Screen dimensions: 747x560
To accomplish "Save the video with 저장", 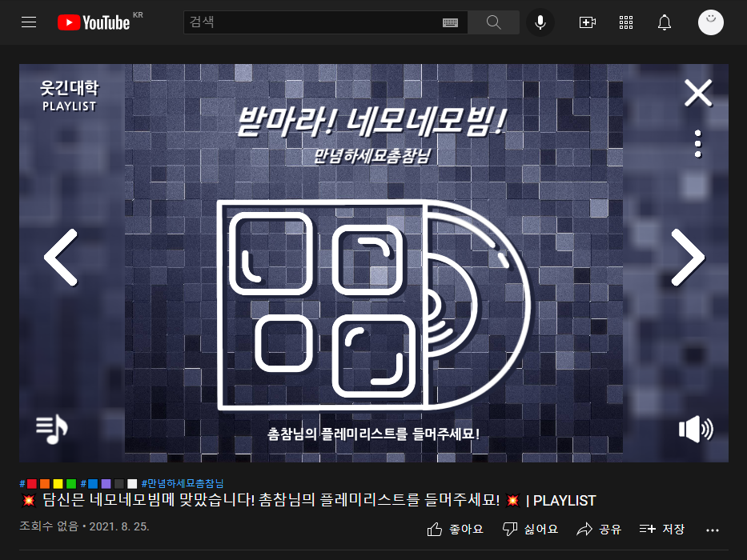I will (x=661, y=529).
